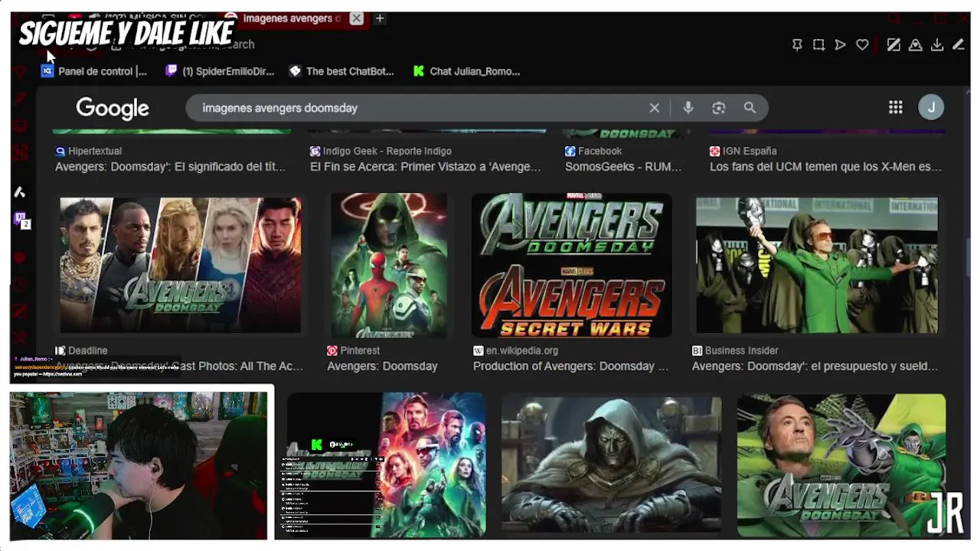
Task: Click the 'SomosGeeks - RUM...' Facebook result
Action: (x=623, y=167)
